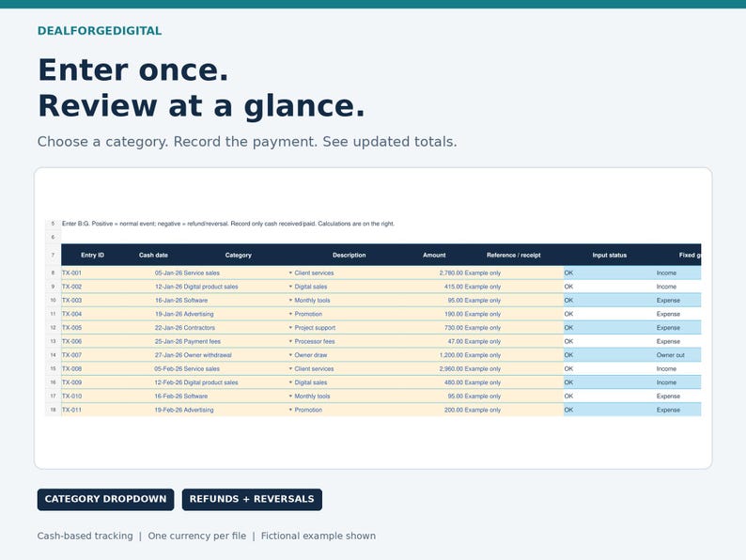The height and width of the screenshot is (560, 746).
Task: Select the 2,960.00 amount cell
Action: pos(451,368)
